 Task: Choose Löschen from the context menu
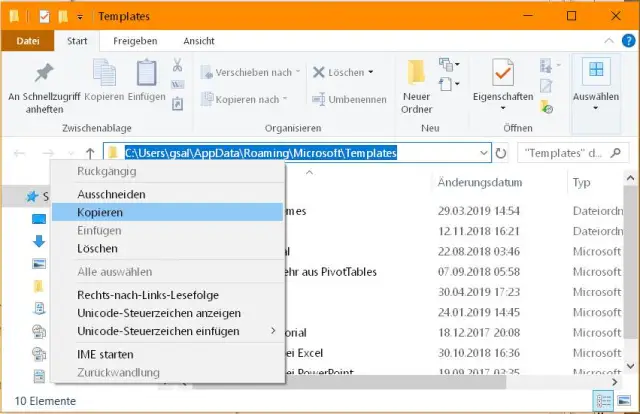[x=167, y=248]
